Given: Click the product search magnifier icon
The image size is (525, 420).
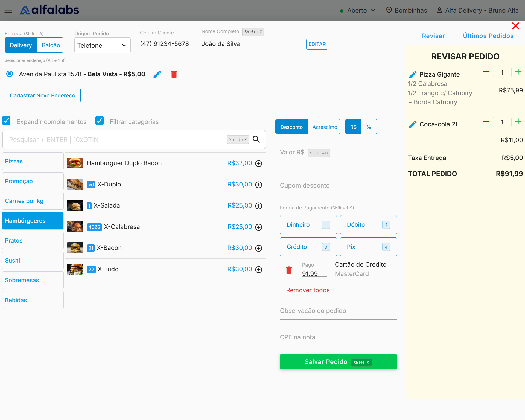Looking at the screenshot, I should (x=256, y=139).
